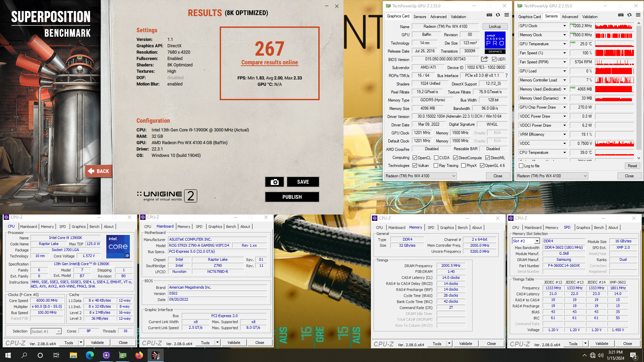The width and height of the screenshot is (644, 362).
Task: Open hamburger menu in GPU-Z Graphics Card window
Action: click(507, 15)
